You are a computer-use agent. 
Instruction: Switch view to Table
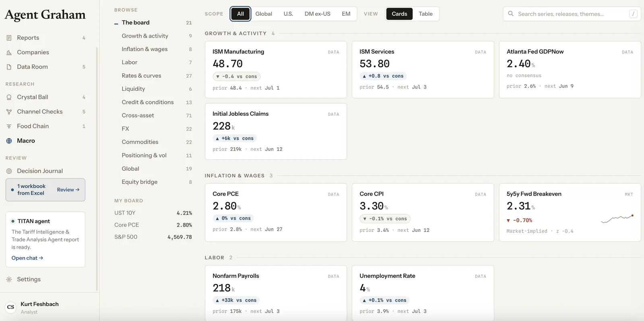425,14
